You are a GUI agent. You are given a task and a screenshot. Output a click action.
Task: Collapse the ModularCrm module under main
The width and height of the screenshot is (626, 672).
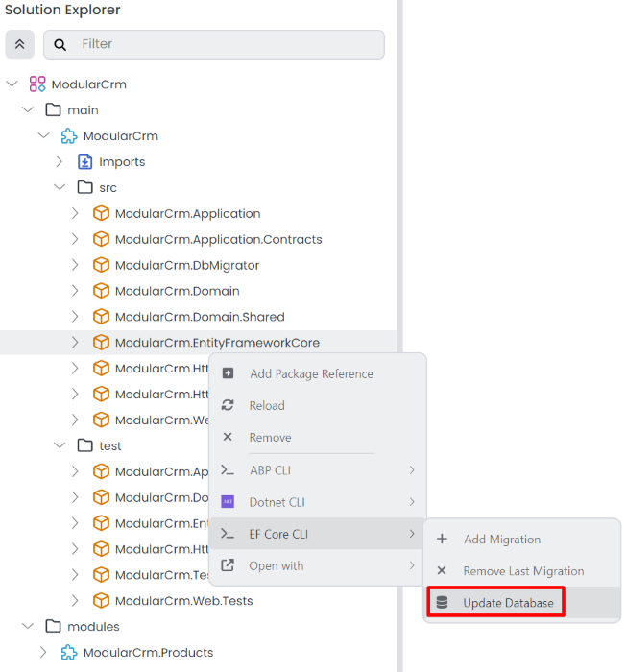point(44,135)
